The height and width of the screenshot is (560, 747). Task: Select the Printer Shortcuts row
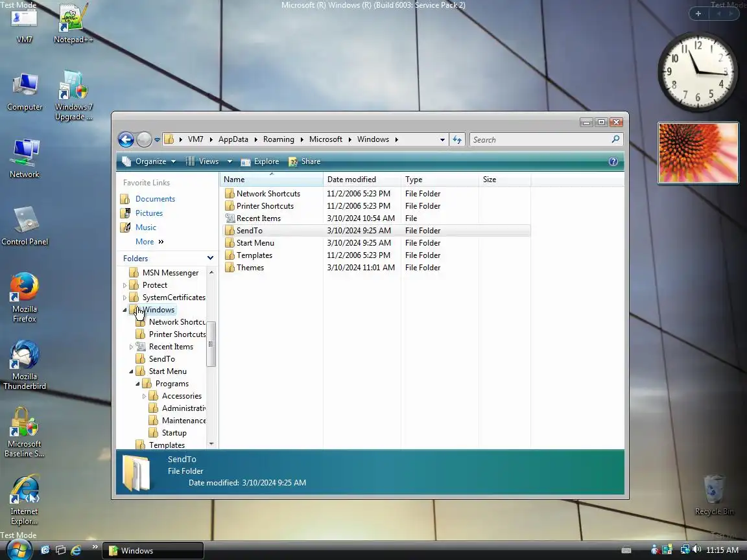(x=376, y=205)
